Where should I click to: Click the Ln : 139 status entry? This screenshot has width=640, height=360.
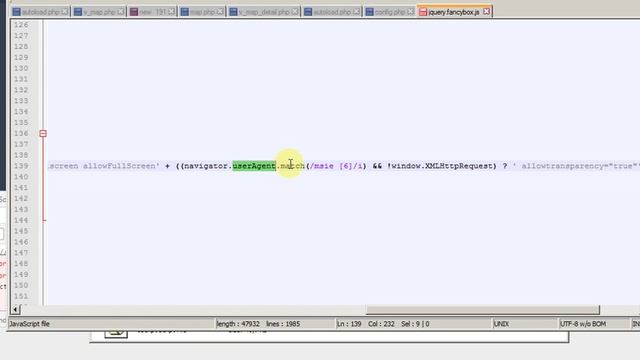(349, 324)
